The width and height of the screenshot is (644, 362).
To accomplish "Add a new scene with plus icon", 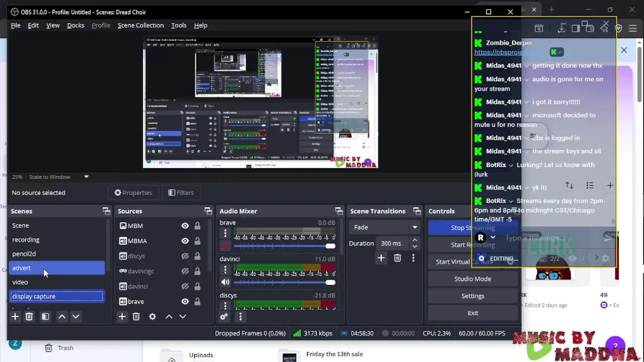I will pos(15,316).
